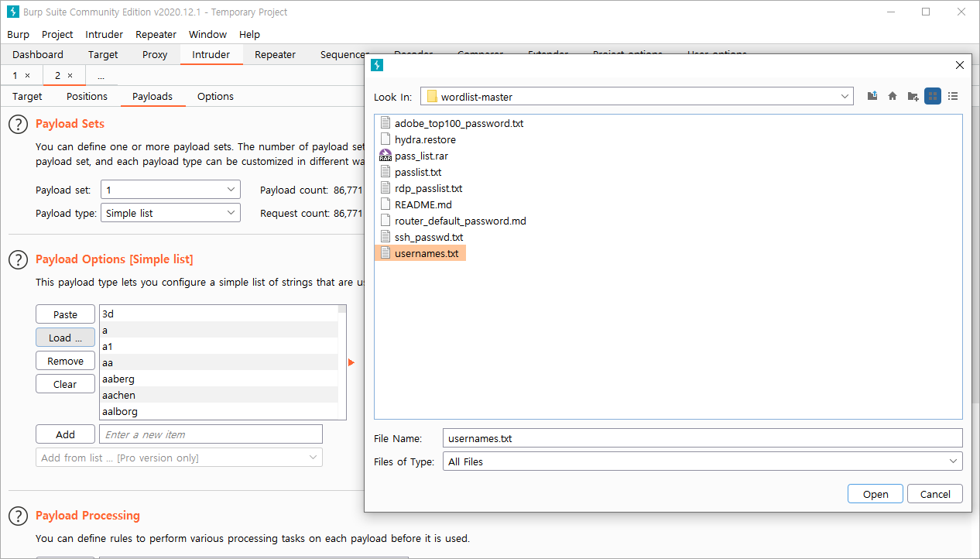Click the wordlist-master folder icon
The height and width of the screenshot is (559, 980).
(x=432, y=97)
